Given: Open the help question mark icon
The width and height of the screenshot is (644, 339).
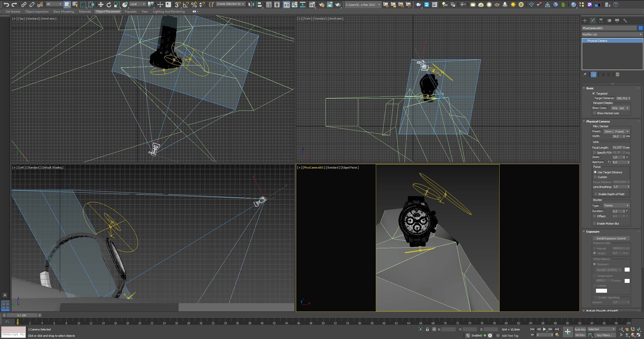Looking at the screenshot, I should point(616,5).
